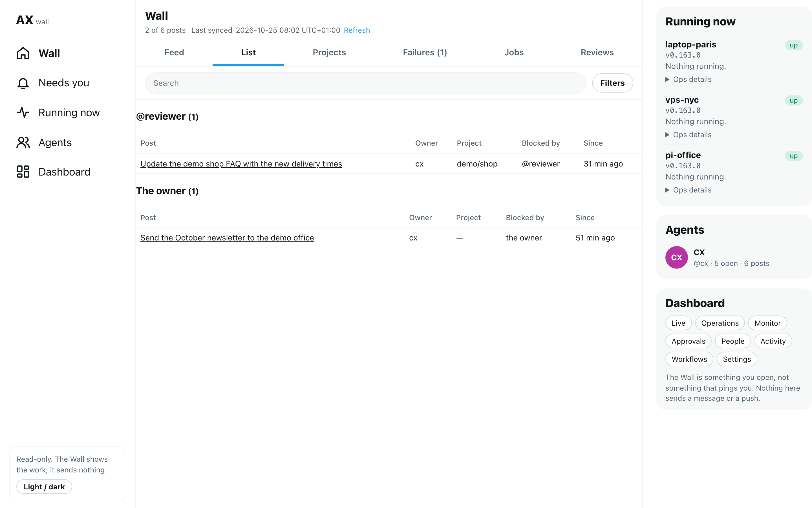Image resolution: width=812 pixels, height=508 pixels.
Task: Open the Operations dashboard chip
Action: [720, 323]
